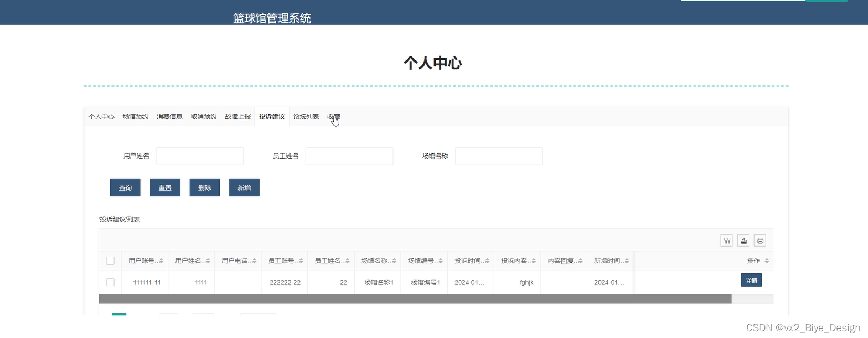Sort by 投诉时间 column arrows
Viewport: 868px width, 338px height.
tap(487, 261)
